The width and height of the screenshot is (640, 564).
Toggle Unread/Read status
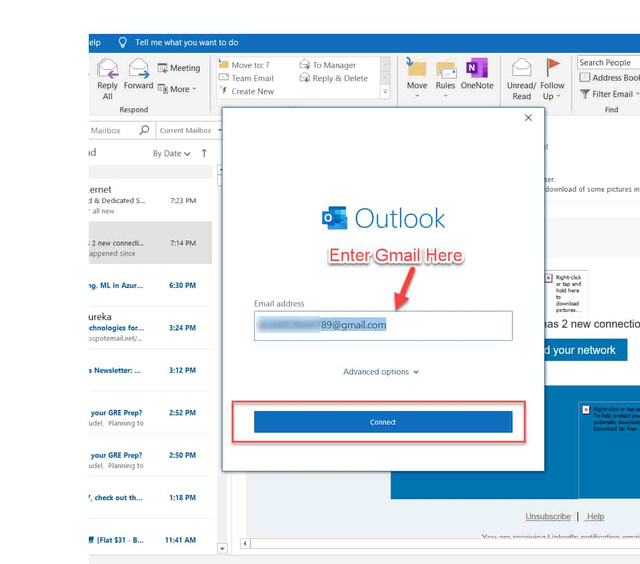click(521, 79)
